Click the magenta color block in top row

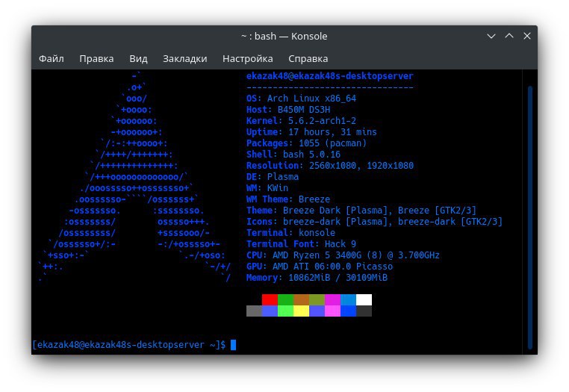332,299
